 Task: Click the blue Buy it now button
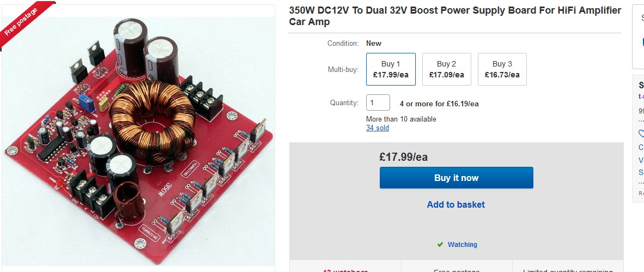point(457,178)
